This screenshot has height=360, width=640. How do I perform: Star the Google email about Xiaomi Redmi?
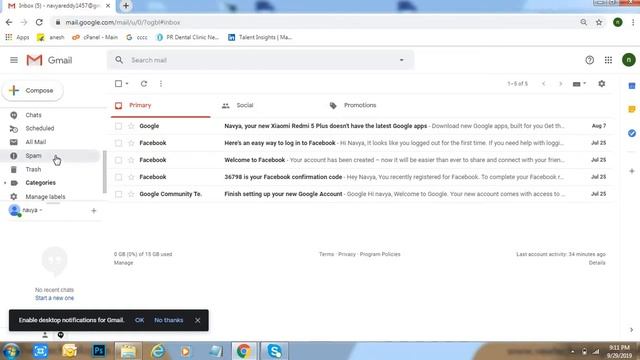pos(131,126)
